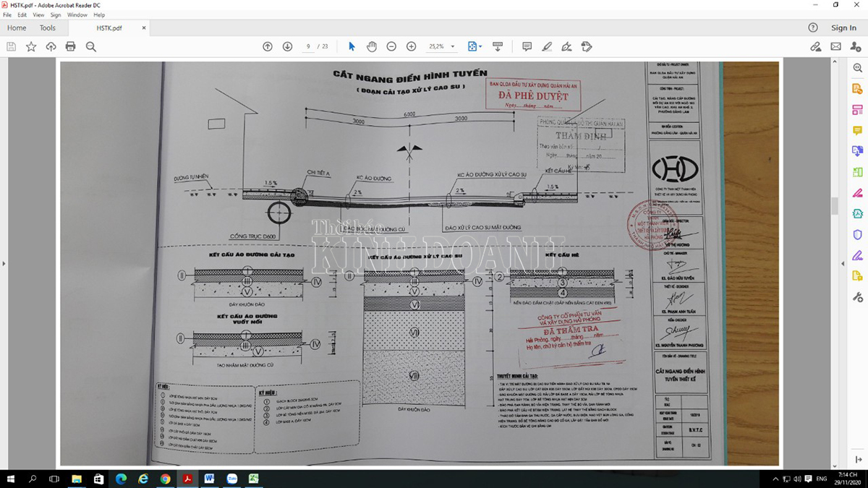Go to the previous page
The image size is (868, 488).
pos(268,46)
